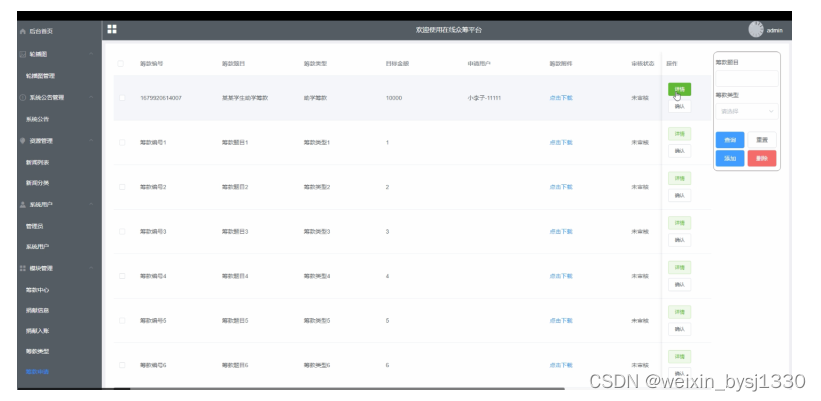Open 详情 for 筹款编号1 row
The width and height of the screenshot is (821, 401).
680,134
